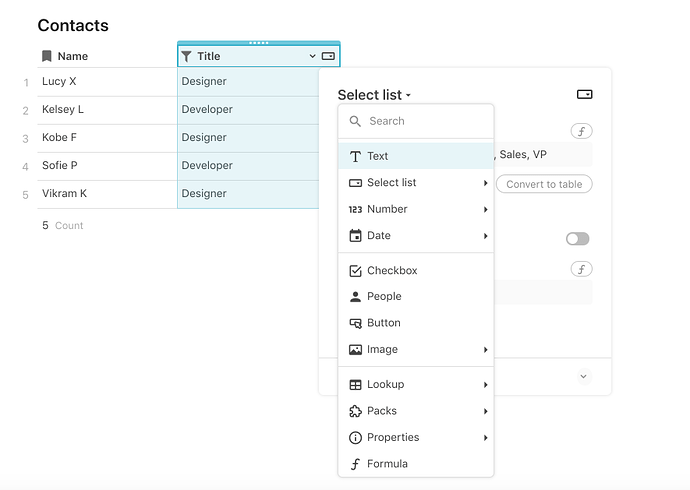The image size is (690, 490).
Task: Click the Formula icon in type menu
Action: [x=355, y=464]
